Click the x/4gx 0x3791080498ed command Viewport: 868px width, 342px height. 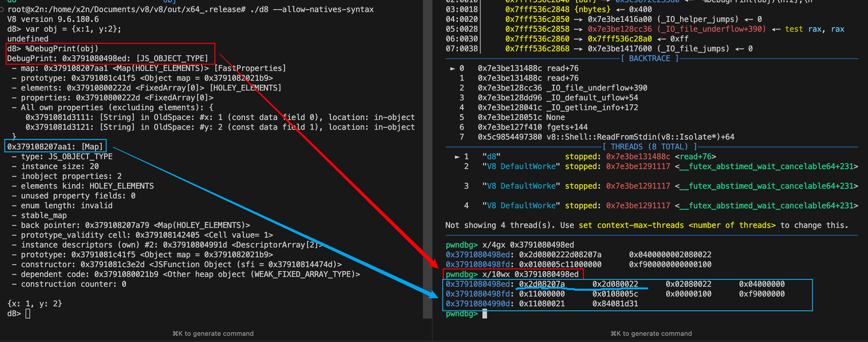[528, 245]
